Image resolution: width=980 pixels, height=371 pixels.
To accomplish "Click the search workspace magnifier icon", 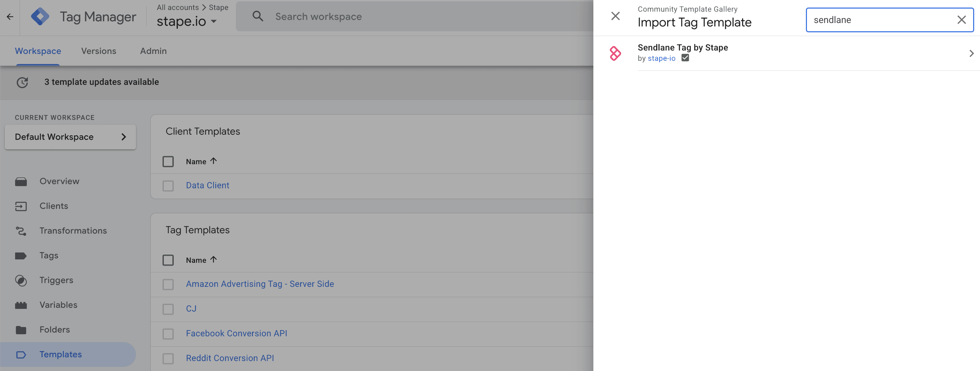I will [x=258, y=16].
